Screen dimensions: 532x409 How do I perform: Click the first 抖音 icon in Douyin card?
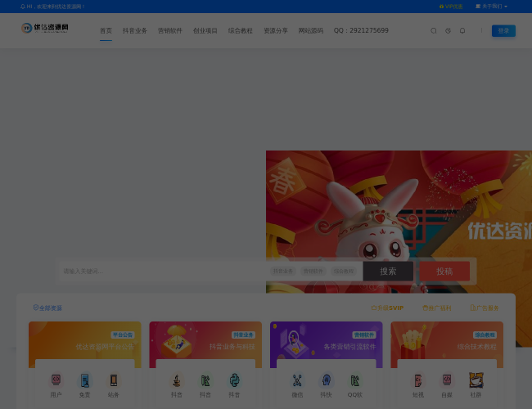tap(177, 381)
